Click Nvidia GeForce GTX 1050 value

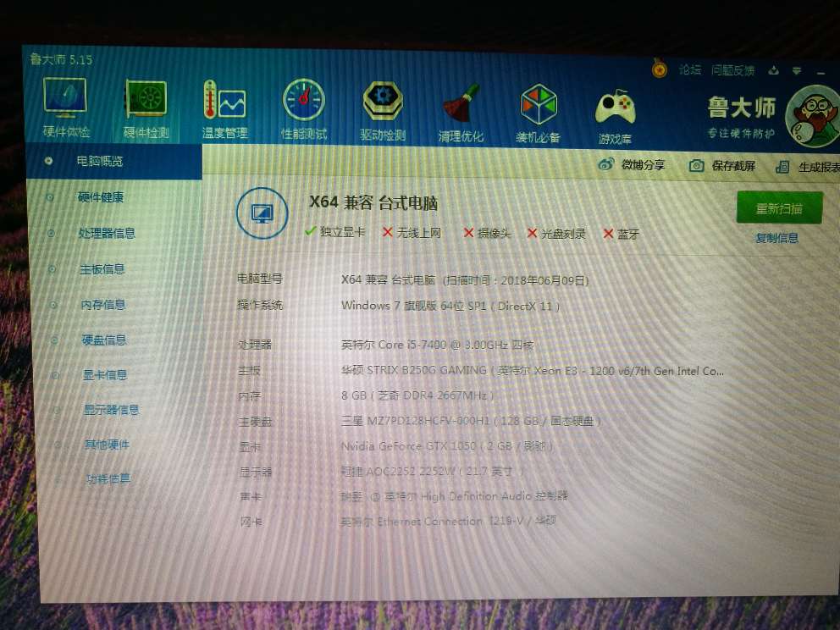point(447,445)
